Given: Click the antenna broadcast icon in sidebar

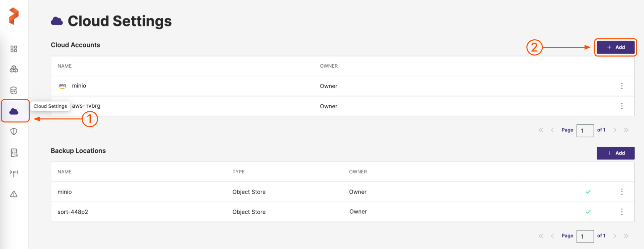Looking at the screenshot, I should [14, 173].
